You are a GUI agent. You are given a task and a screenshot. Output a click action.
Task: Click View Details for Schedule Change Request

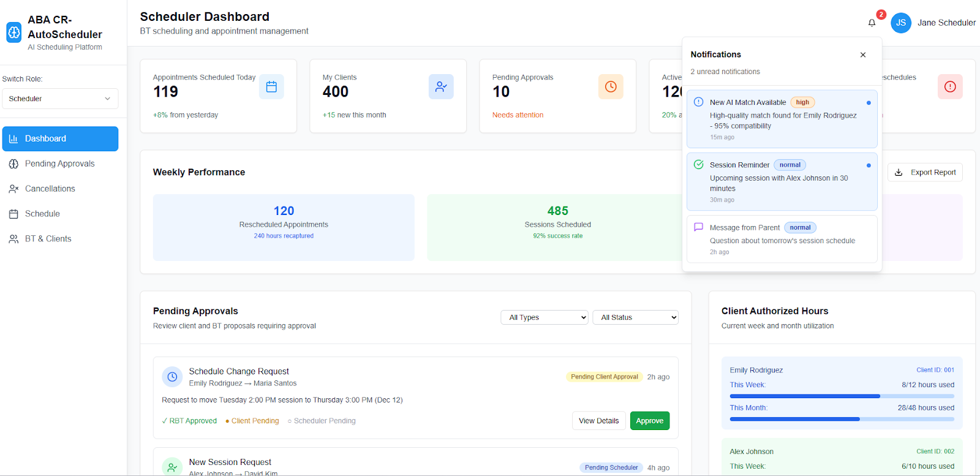[598, 421]
